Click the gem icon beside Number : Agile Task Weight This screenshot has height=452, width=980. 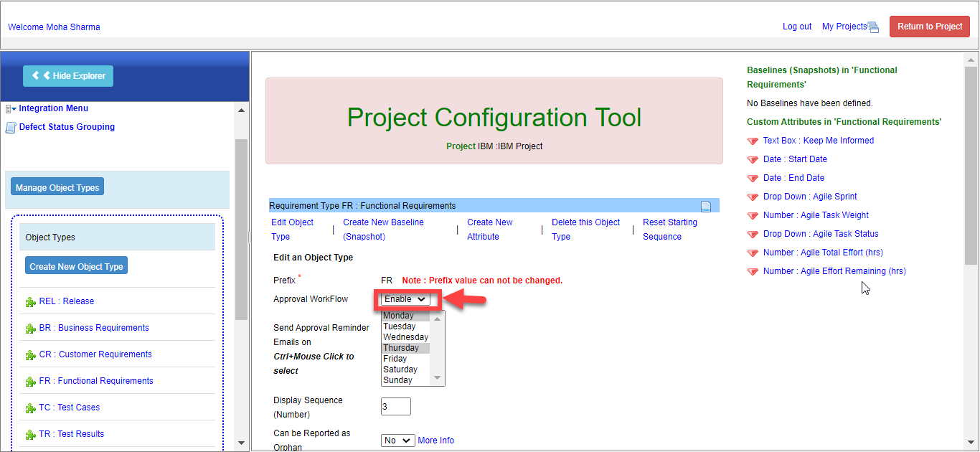[x=753, y=215]
